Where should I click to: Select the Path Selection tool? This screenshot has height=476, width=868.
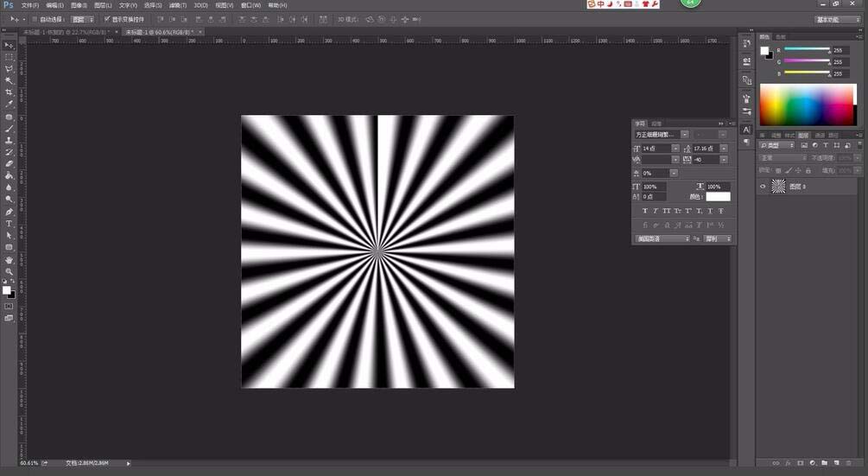point(9,235)
